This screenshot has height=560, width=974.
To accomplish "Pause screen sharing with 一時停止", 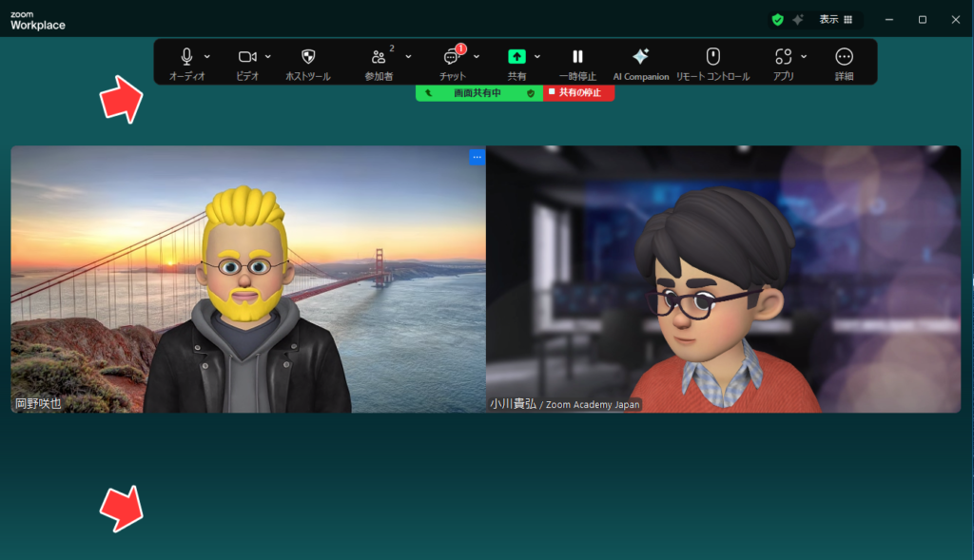I will (x=577, y=57).
